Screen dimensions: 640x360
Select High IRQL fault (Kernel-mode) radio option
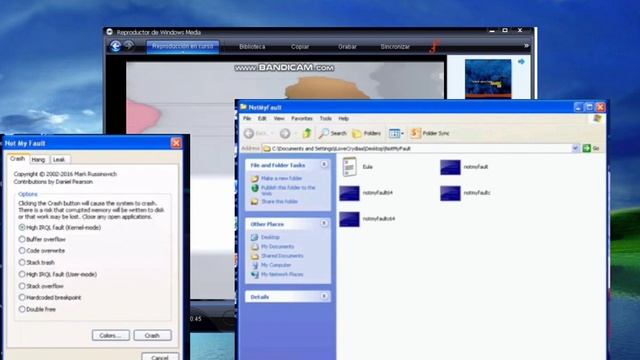(22, 227)
